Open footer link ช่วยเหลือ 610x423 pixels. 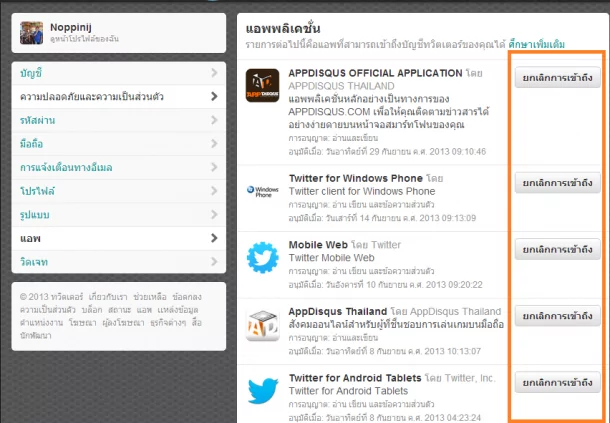click(150, 297)
